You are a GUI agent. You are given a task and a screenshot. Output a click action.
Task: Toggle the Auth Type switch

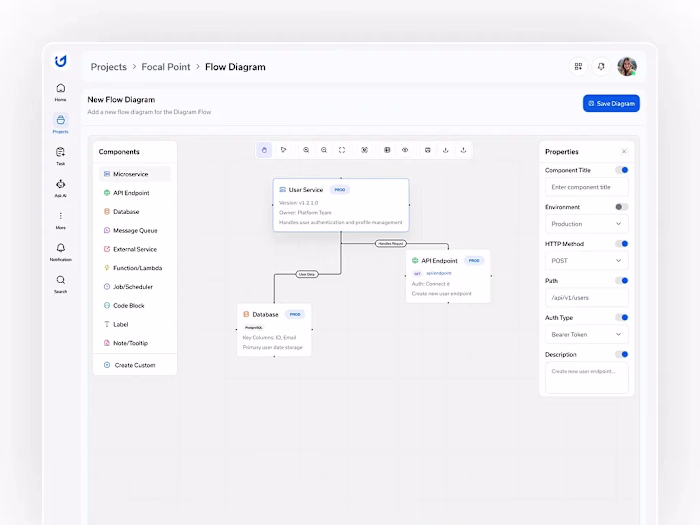(x=622, y=317)
